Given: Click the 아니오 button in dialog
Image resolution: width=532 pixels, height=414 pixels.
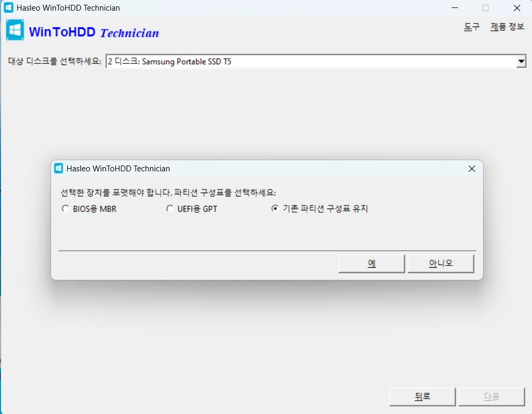Looking at the screenshot, I should pyautogui.click(x=440, y=263).
